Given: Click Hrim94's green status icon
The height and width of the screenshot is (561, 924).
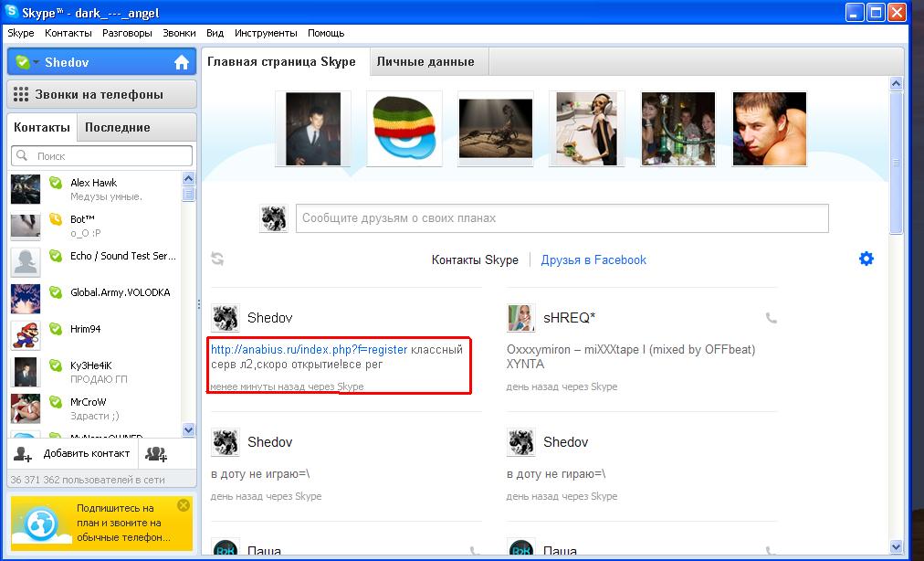Looking at the screenshot, I should 56,329.
